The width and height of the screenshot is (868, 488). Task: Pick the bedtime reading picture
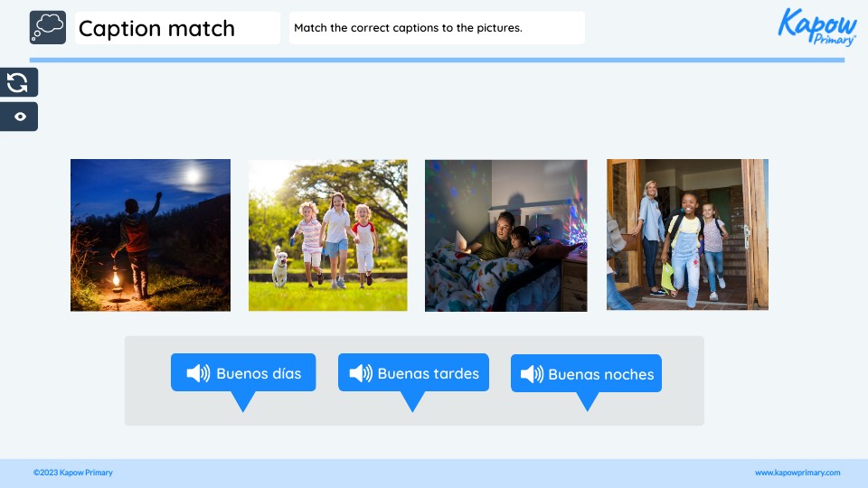[505, 235]
